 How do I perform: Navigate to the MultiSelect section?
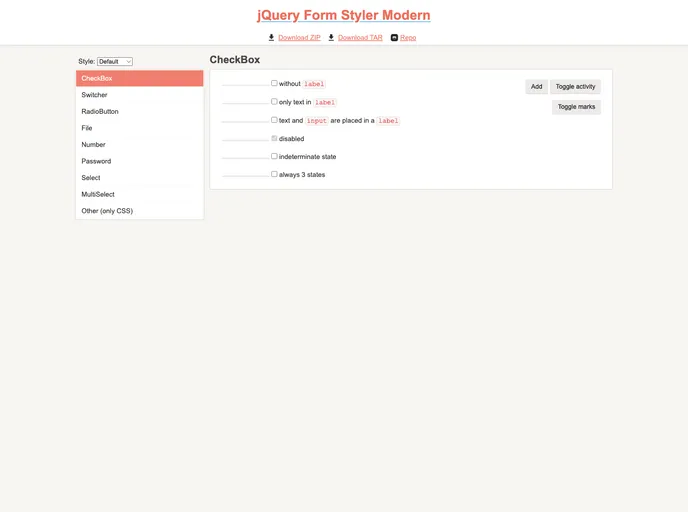point(140,194)
